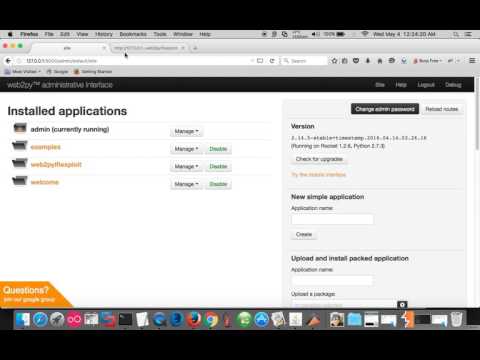
Task: Open the History menu
Action: coord(104,34)
